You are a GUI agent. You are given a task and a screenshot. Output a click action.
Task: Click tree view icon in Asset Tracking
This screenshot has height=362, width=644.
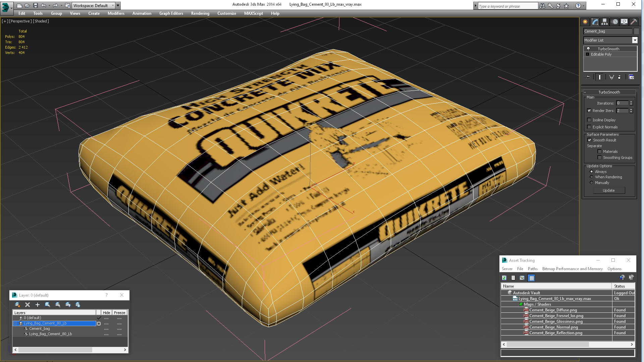click(x=522, y=278)
